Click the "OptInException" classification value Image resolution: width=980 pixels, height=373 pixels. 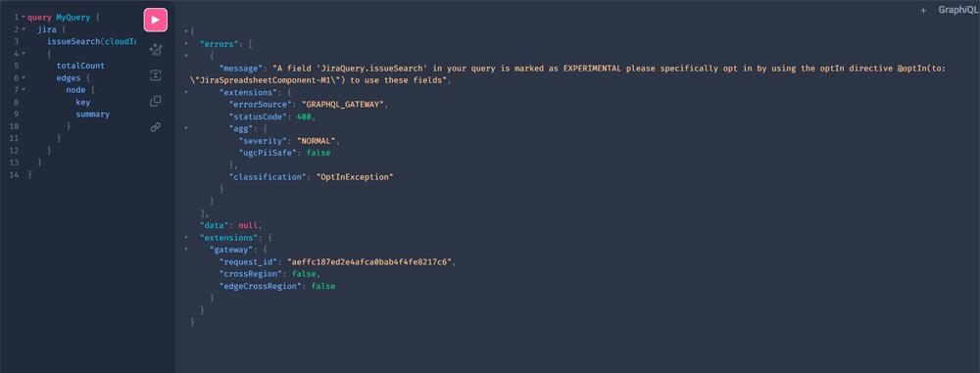(355, 177)
